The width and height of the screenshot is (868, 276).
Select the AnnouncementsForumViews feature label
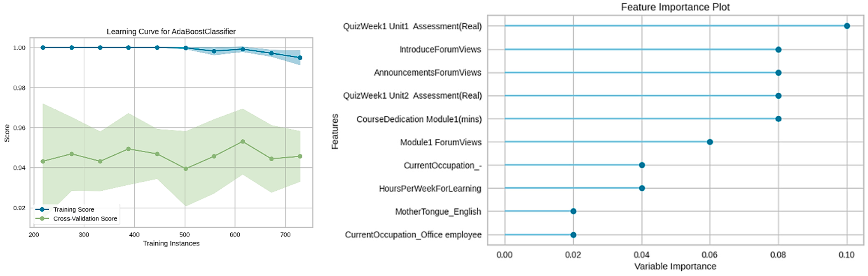[427, 73]
